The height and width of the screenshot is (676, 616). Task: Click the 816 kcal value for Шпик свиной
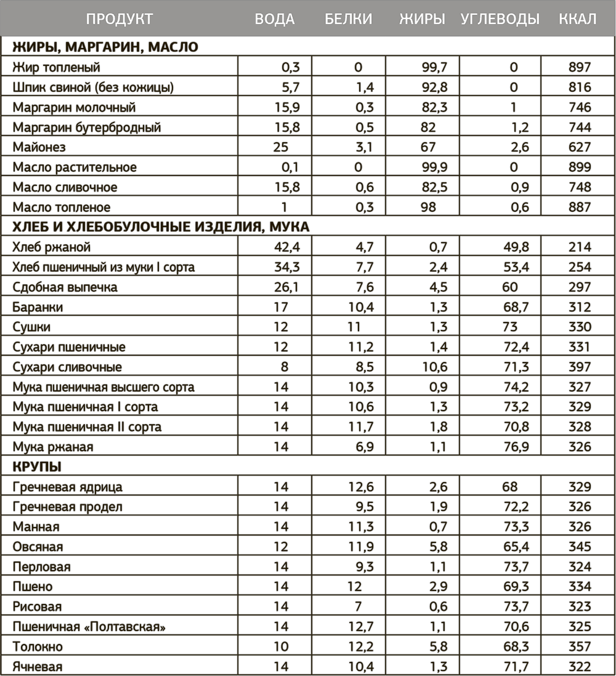579,87
